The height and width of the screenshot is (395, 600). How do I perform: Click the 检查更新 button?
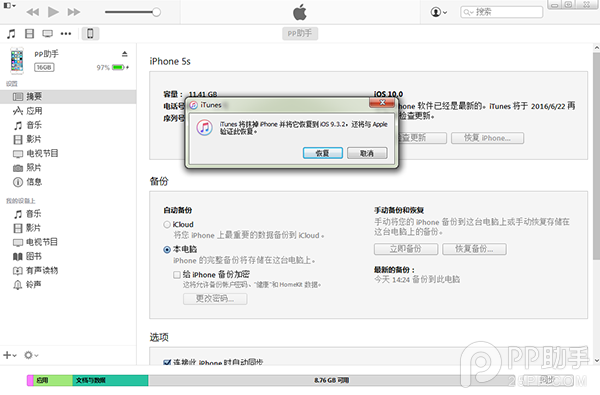[422, 138]
